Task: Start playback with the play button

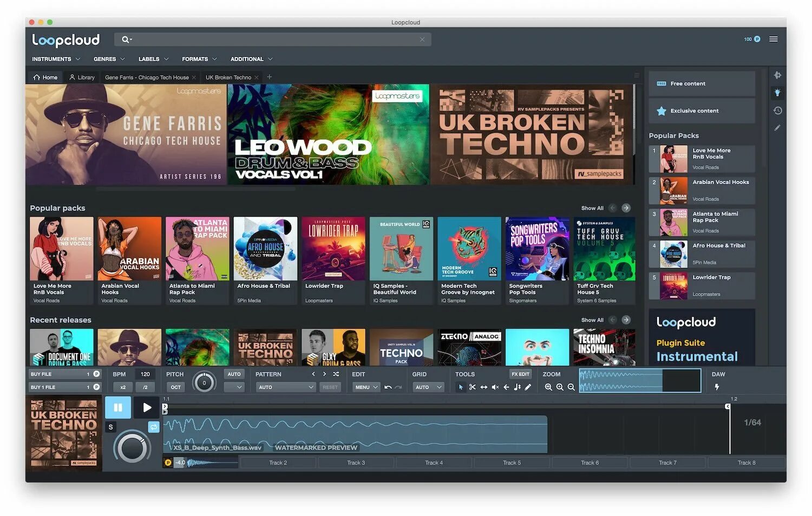Action: tap(147, 408)
